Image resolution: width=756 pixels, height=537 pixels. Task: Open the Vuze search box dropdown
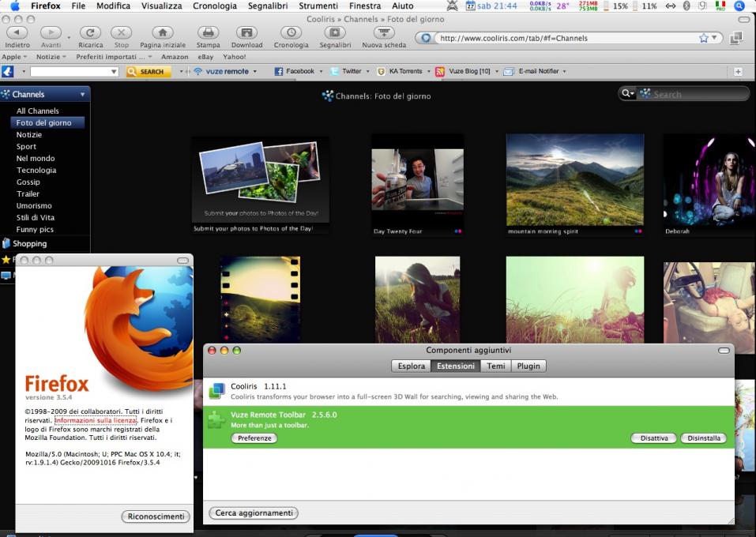click(x=114, y=72)
